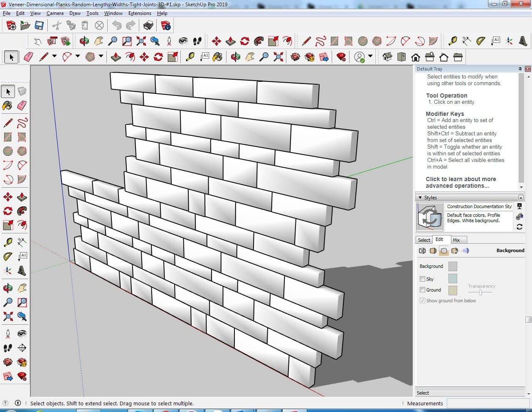Click the Iso house view icon
The width and height of the screenshot is (532, 412).
coord(387,57)
